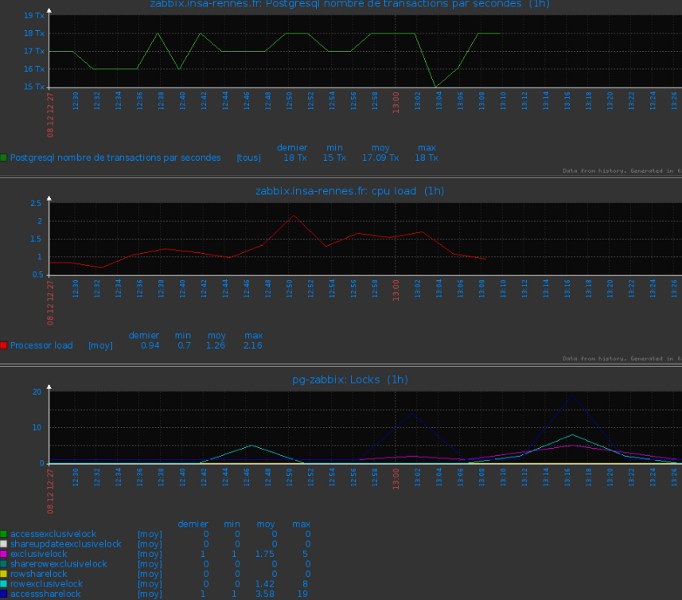This screenshot has height=600, width=682.
Task: Click the accesssharelock peak near 13:16
Action: point(572,395)
